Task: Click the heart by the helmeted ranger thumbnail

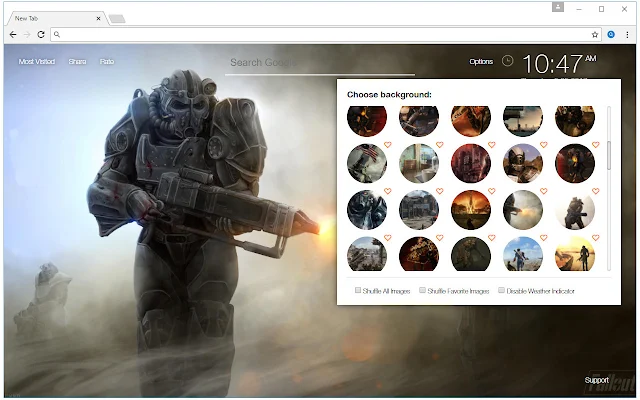Action: pyautogui.click(x=543, y=144)
